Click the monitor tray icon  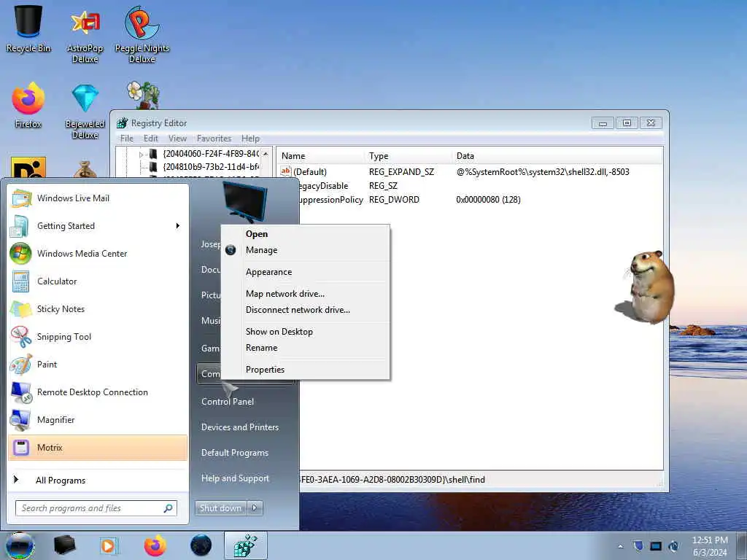coord(656,546)
